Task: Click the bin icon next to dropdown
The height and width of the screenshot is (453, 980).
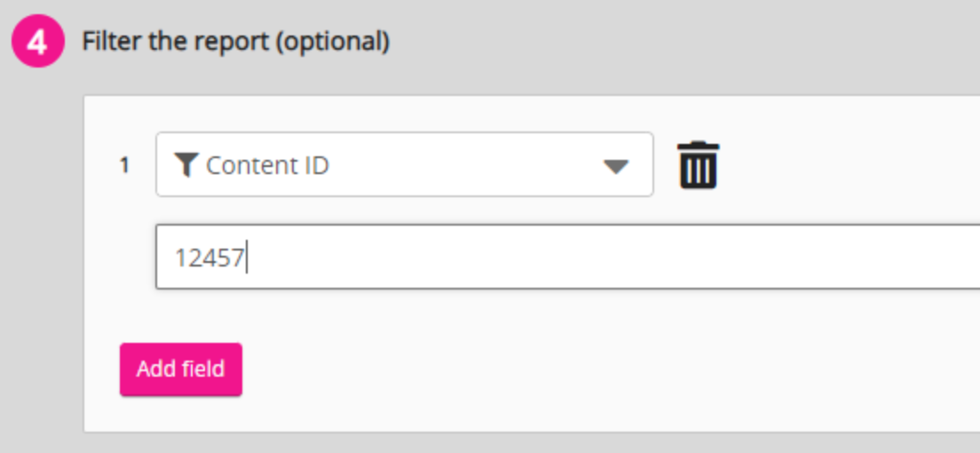Action: 699,165
